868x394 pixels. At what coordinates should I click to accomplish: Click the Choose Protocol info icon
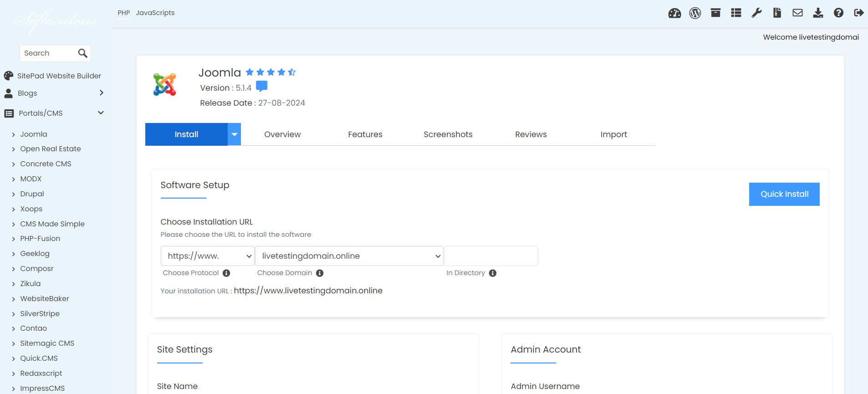[x=226, y=273]
